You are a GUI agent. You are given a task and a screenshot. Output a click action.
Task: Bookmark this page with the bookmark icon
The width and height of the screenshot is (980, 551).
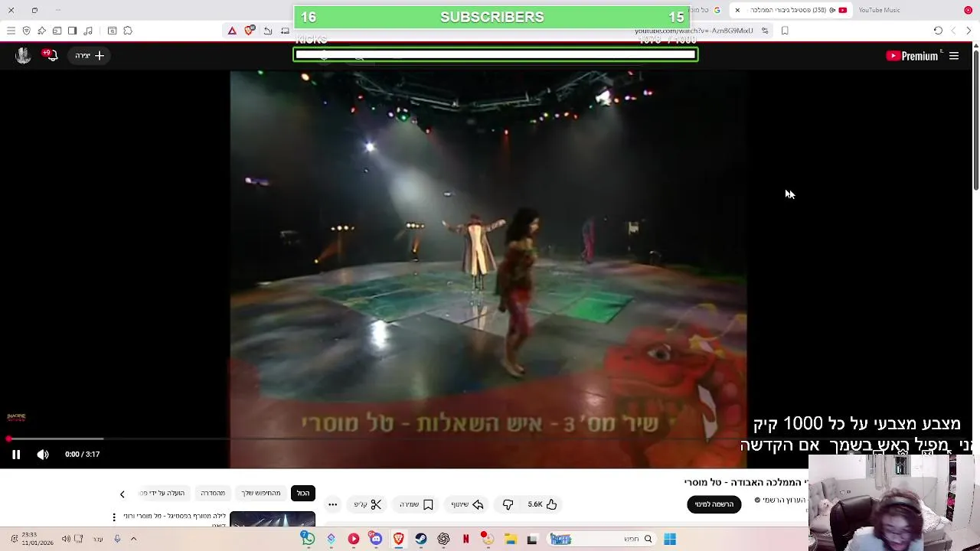(x=785, y=31)
